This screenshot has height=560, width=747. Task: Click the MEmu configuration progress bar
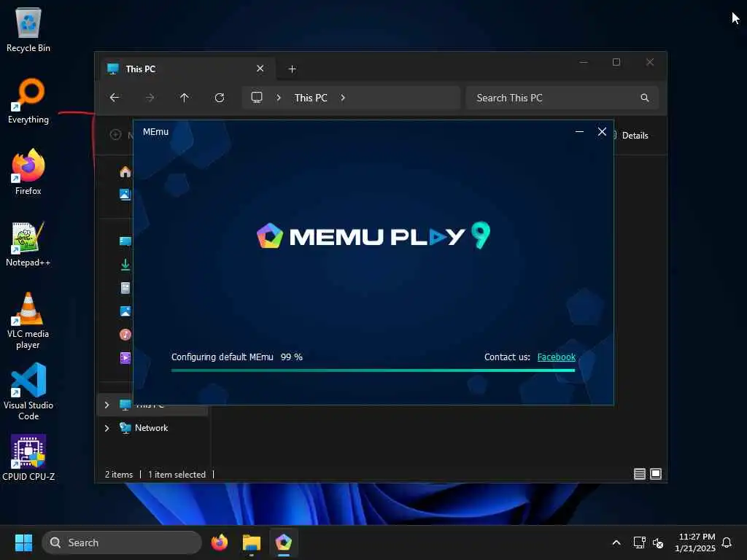coord(373,370)
